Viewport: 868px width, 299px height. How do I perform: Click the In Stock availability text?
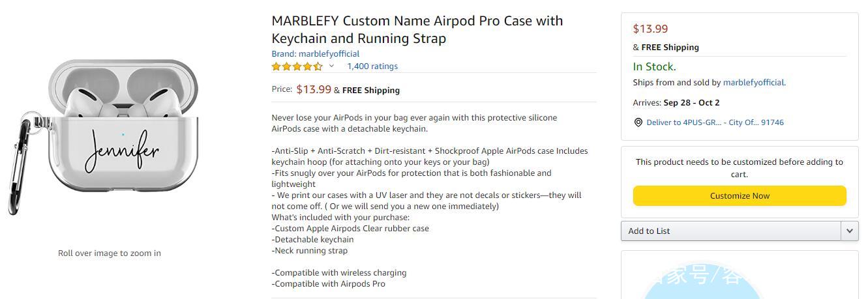654,66
